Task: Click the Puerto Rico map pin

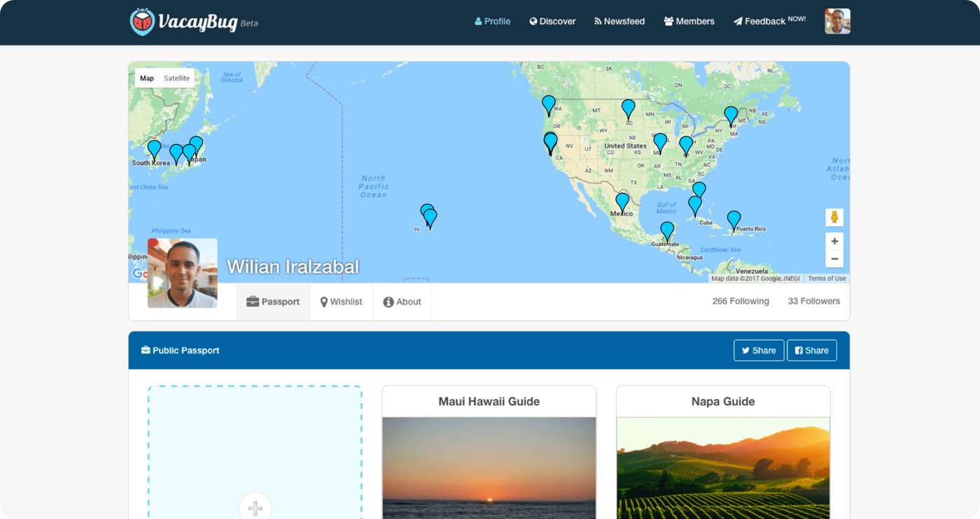Action: point(734,221)
